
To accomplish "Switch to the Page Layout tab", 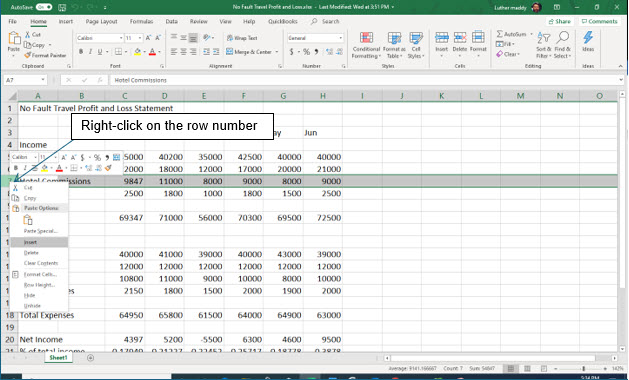I will [101, 21].
